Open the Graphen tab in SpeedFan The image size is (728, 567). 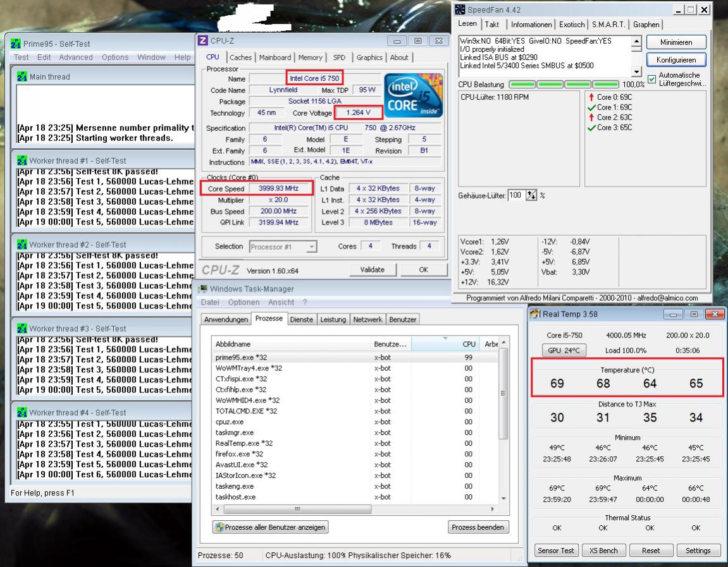646,25
